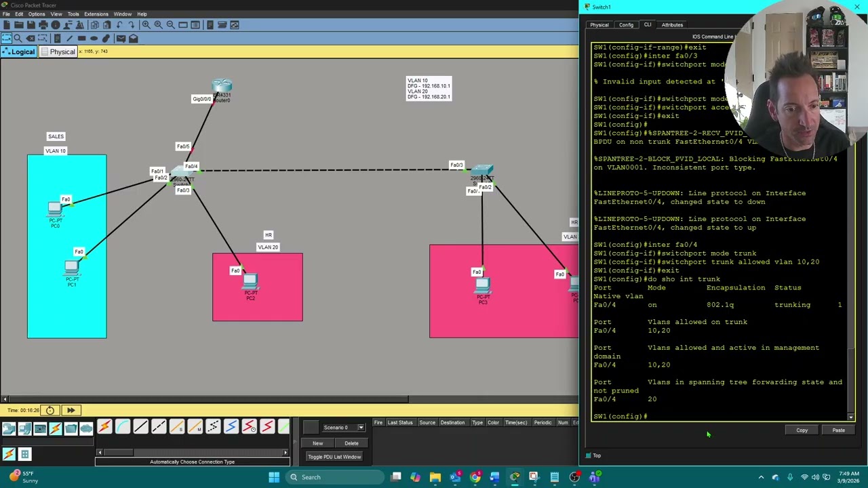The width and height of the screenshot is (868, 488).
Task: Open the Options menu
Action: pos(37,14)
